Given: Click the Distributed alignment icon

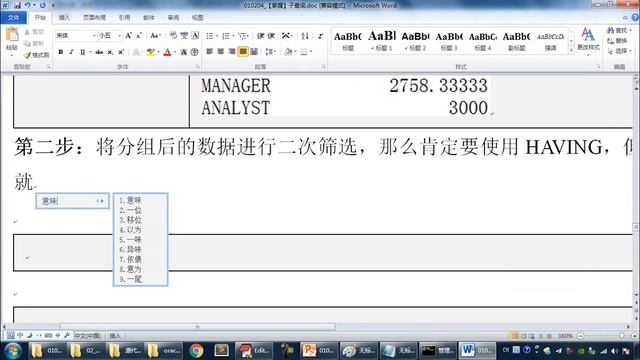Looking at the screenshot, I should (x=254, y=51).
